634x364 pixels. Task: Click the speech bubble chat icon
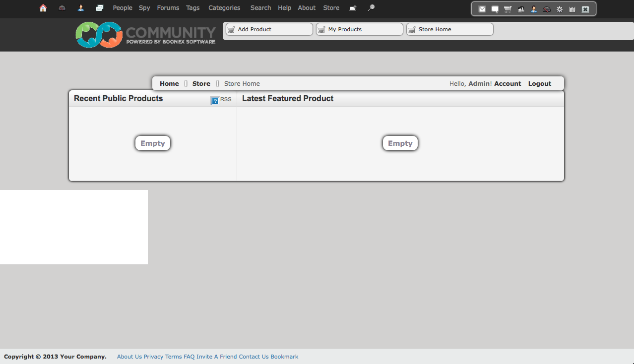tap(495, 9)
